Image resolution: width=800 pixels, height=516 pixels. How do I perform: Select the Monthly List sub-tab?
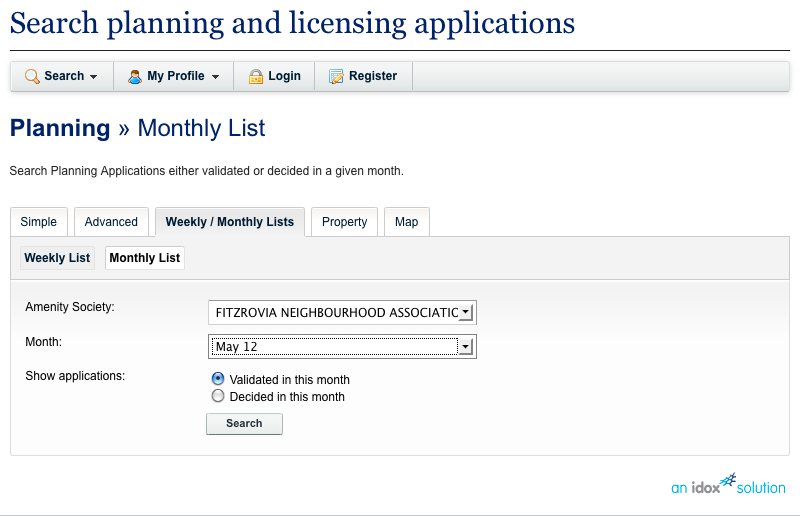point(145,258)
